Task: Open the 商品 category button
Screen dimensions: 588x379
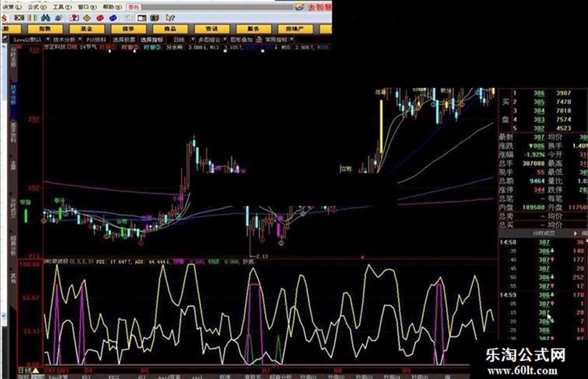Action: pyautogui.click(x=170, y=29)
